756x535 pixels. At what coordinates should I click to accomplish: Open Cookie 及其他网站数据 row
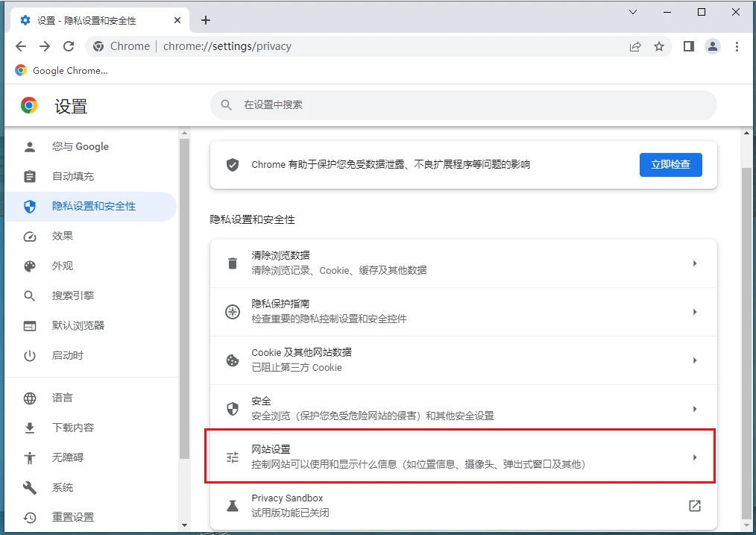pos(463,360)
